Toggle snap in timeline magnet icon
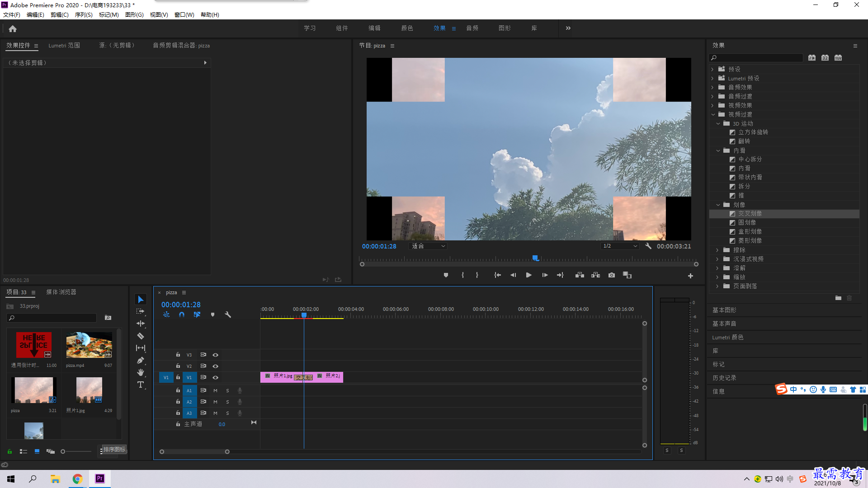The image size is (868, 488). (x=181, y=314)
